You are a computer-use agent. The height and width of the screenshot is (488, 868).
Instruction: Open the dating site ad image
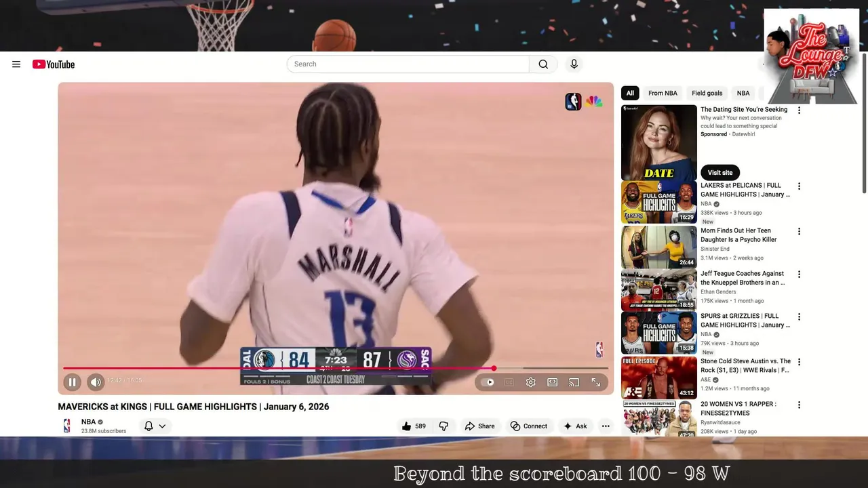click(659, 142)
